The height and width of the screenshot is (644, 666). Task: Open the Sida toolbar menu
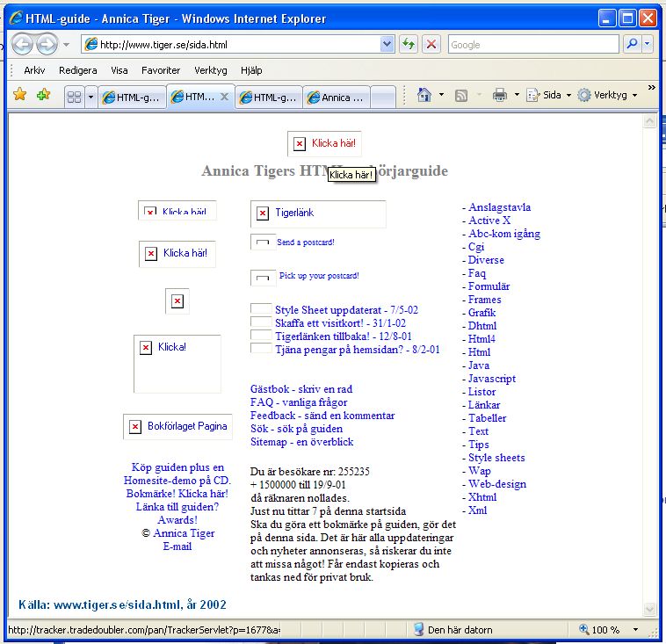coord(548,95)
